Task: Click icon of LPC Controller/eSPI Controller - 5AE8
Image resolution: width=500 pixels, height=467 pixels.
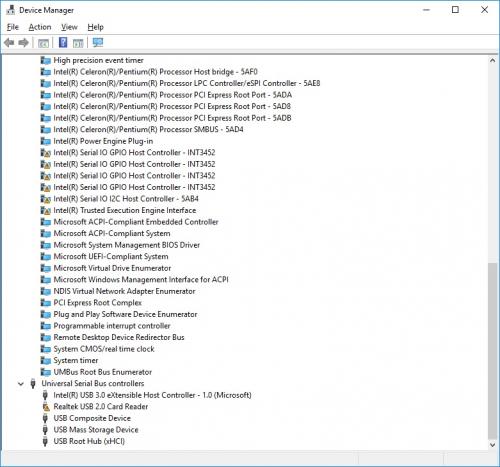Action: pos(45,83)
